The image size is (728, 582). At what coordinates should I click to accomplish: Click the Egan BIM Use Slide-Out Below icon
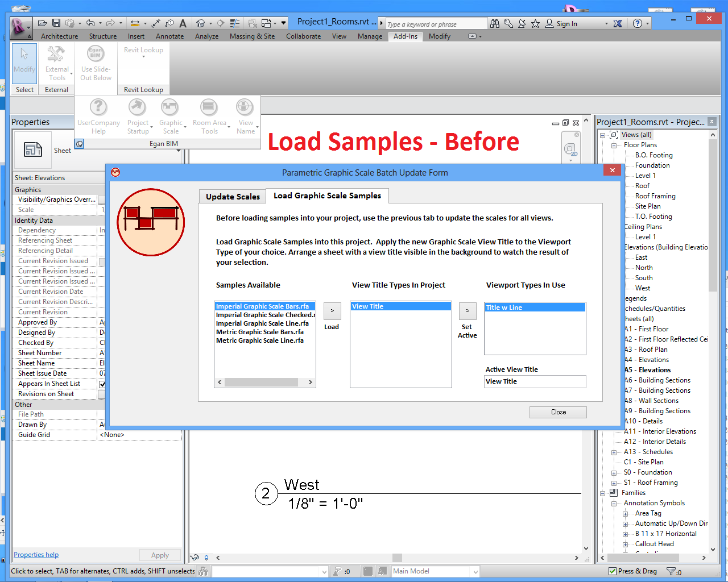[x=96, y=55]
